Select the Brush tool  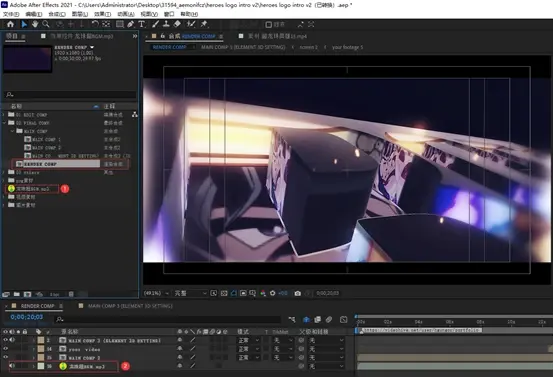(x=155, y=24)
